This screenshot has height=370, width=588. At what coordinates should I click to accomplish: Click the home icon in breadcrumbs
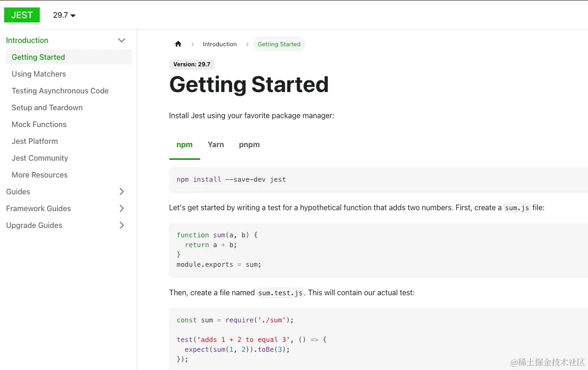178,44
